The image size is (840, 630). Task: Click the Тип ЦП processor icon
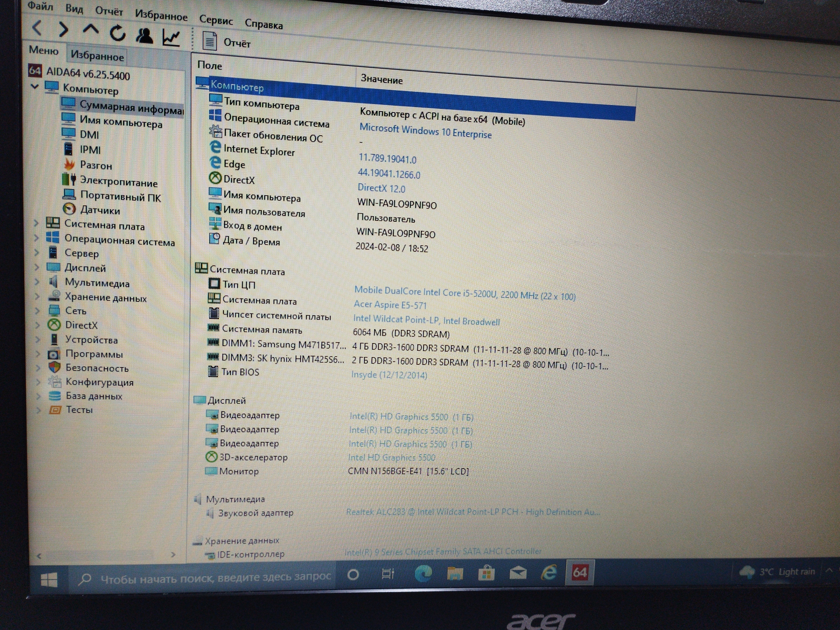(x=214, y=283)
